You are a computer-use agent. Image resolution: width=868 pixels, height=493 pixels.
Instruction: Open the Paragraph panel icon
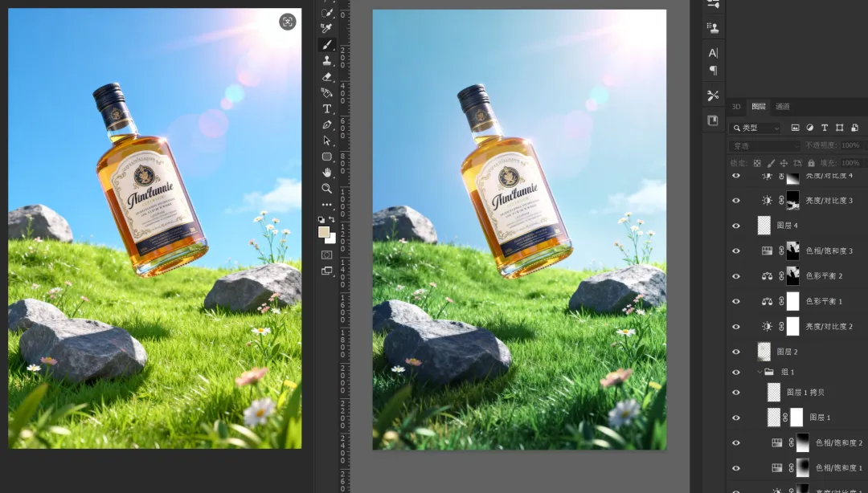[x=713, y=71]
